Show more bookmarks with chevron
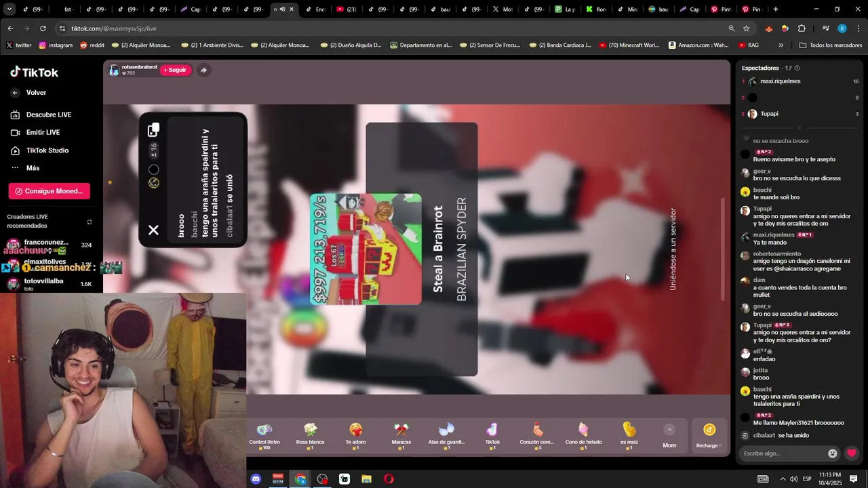This screenshot has width=868, height=488. point(781,45)
